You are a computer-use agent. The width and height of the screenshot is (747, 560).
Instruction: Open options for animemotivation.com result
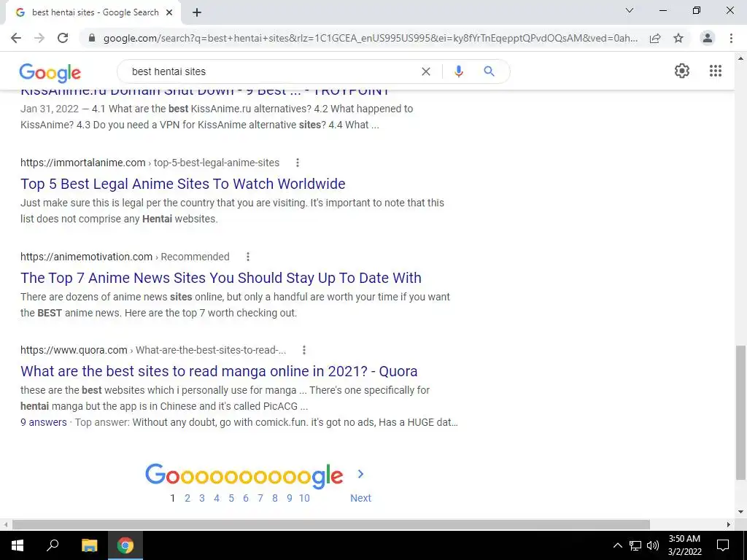point(248,257)
